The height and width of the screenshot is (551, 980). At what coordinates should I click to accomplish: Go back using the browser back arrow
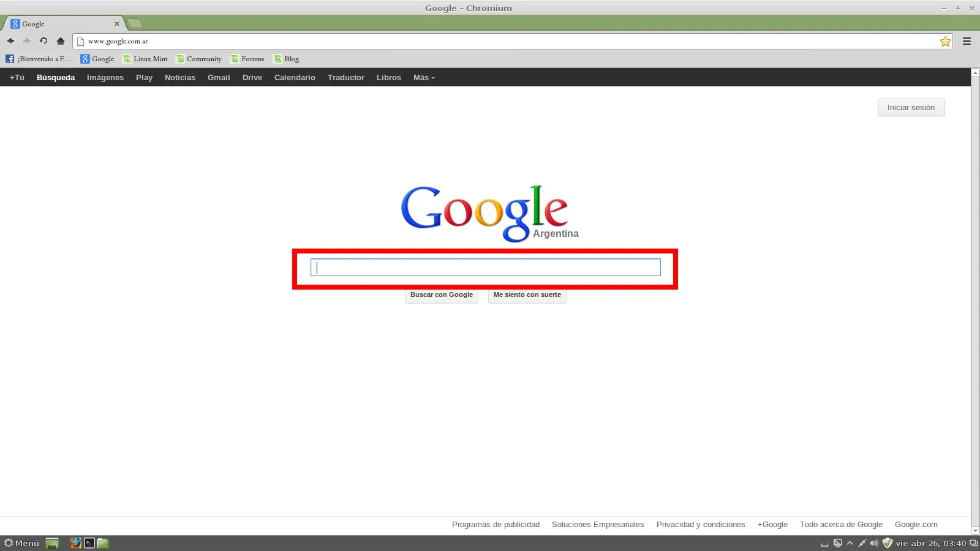10,41
